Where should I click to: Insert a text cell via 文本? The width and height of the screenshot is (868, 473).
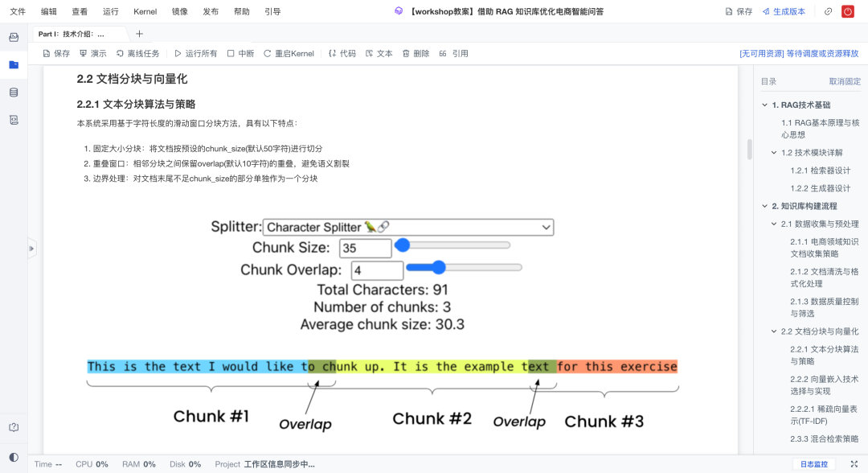tap(379, 54)
